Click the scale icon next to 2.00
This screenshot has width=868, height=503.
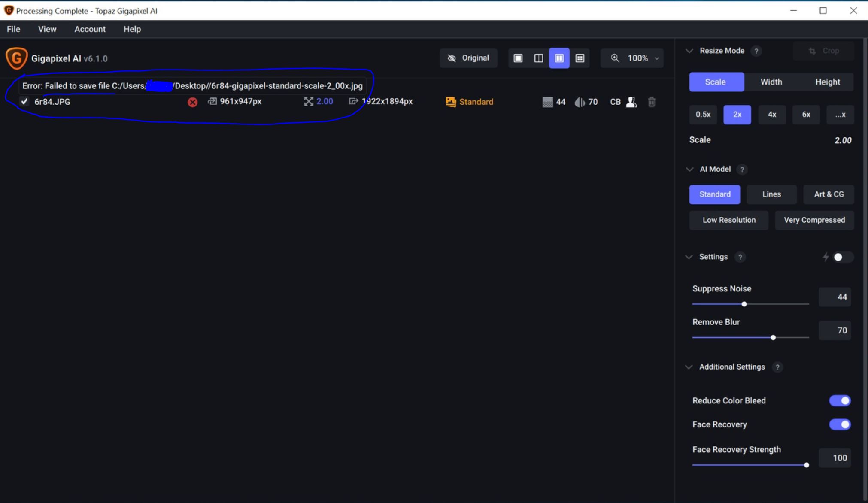[x=308, y=101]
